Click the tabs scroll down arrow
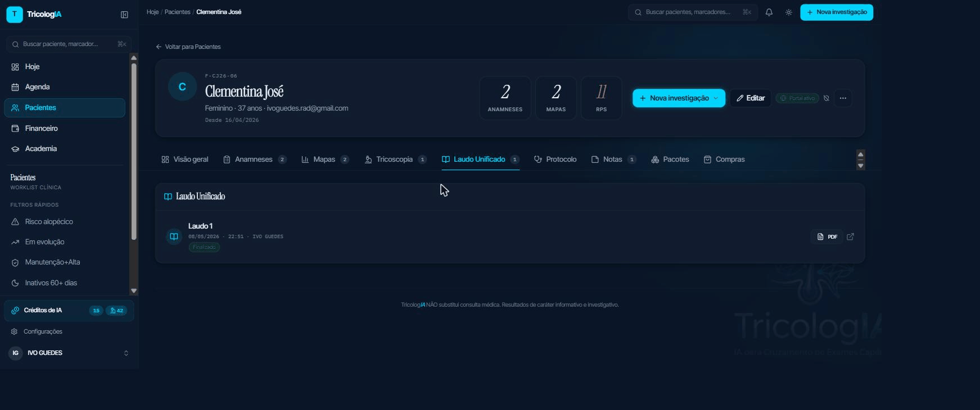 click(x=860, y=166)
